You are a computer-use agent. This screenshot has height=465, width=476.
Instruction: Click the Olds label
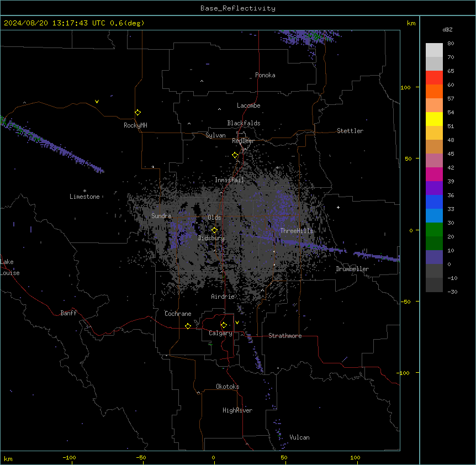(214, 218)
